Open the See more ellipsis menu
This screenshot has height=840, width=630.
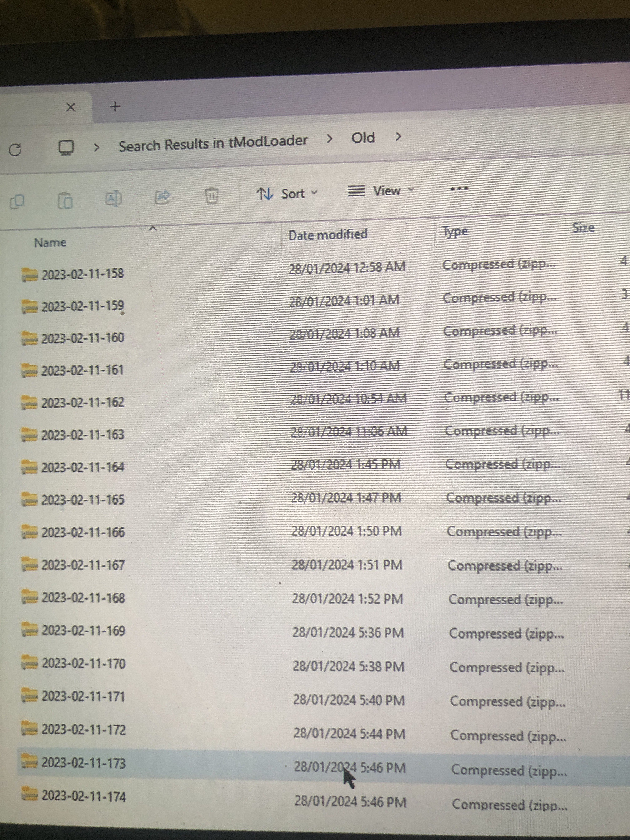pyautogui.click(x=459, y=188)
